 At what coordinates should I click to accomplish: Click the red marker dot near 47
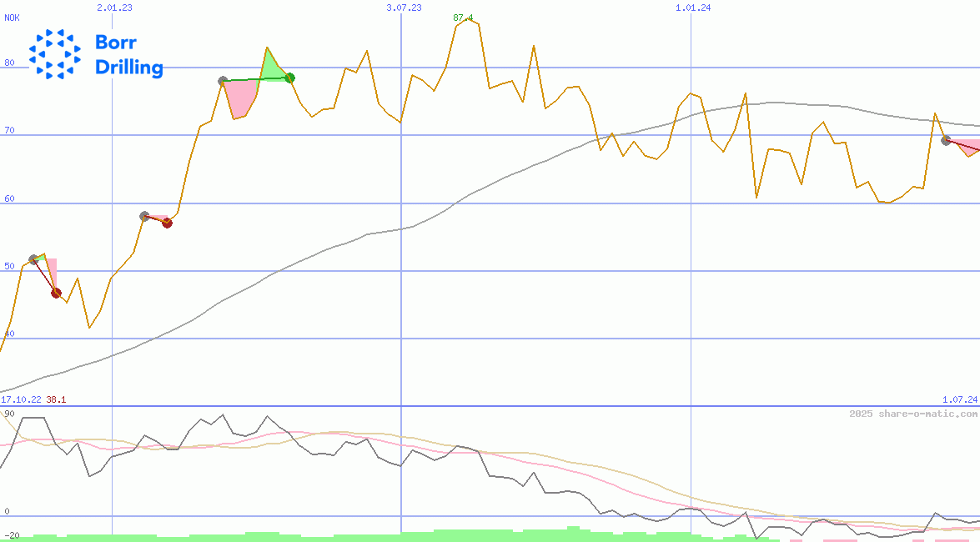click(x=56, y=293)
